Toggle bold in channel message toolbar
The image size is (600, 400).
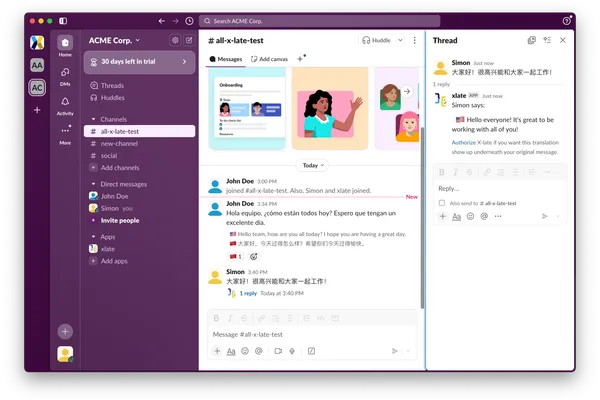(x=216, y=318)
